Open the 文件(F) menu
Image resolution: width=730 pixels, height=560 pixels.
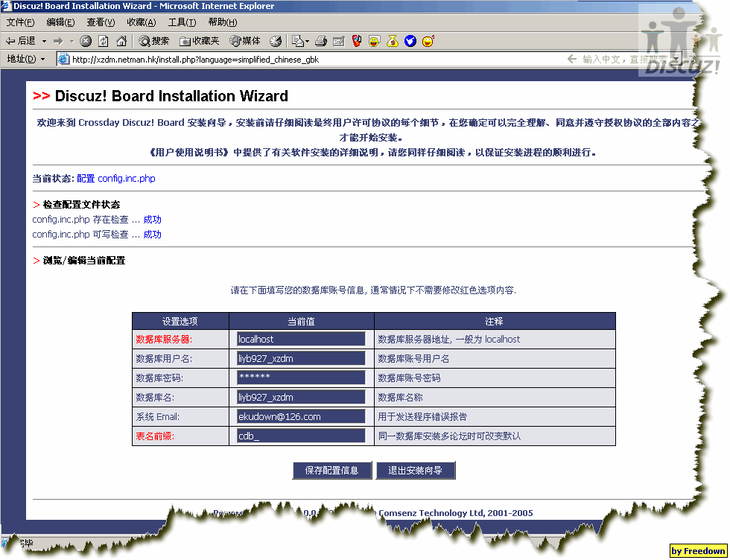click(x=21, y=22)
